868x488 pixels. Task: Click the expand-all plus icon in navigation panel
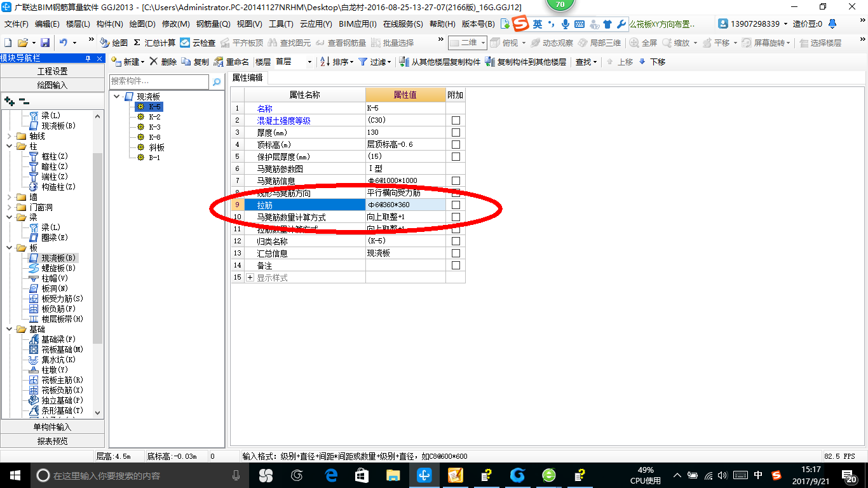point(9,101)
